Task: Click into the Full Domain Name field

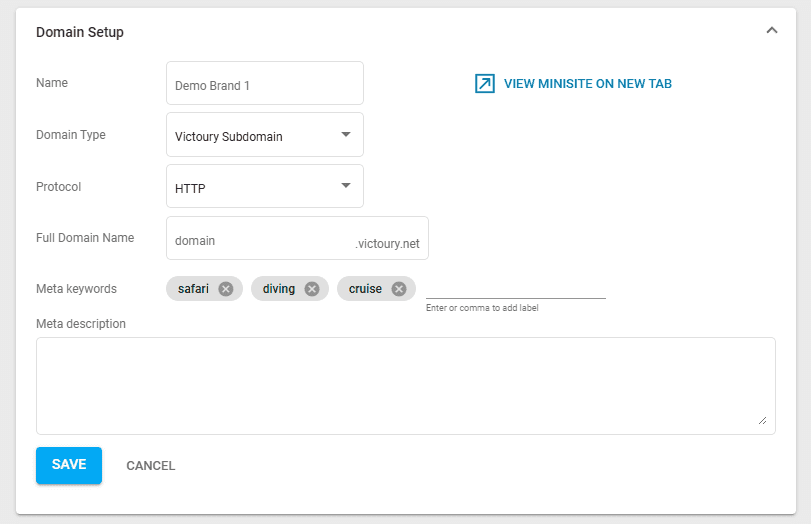Action: (x=260, y=240)
